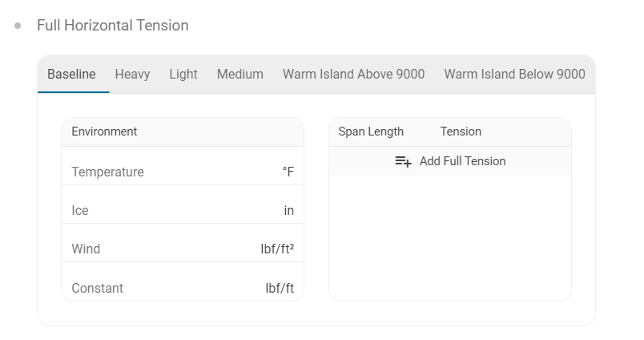Image resolution: width=644 pixels, height=340 pixels.
Task: Click the Environment panel header
Action: [x=104, y=132]
